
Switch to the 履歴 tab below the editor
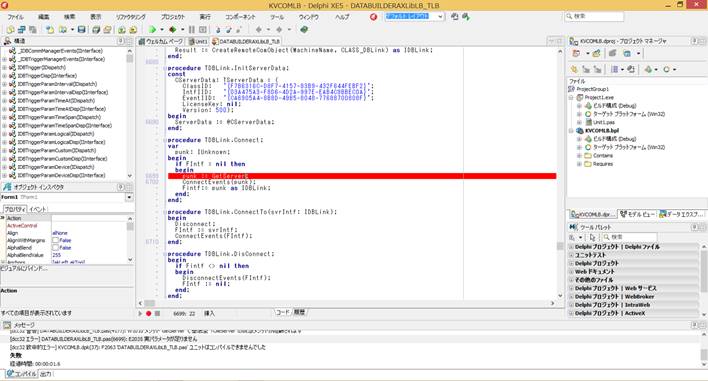pos(299,312)
